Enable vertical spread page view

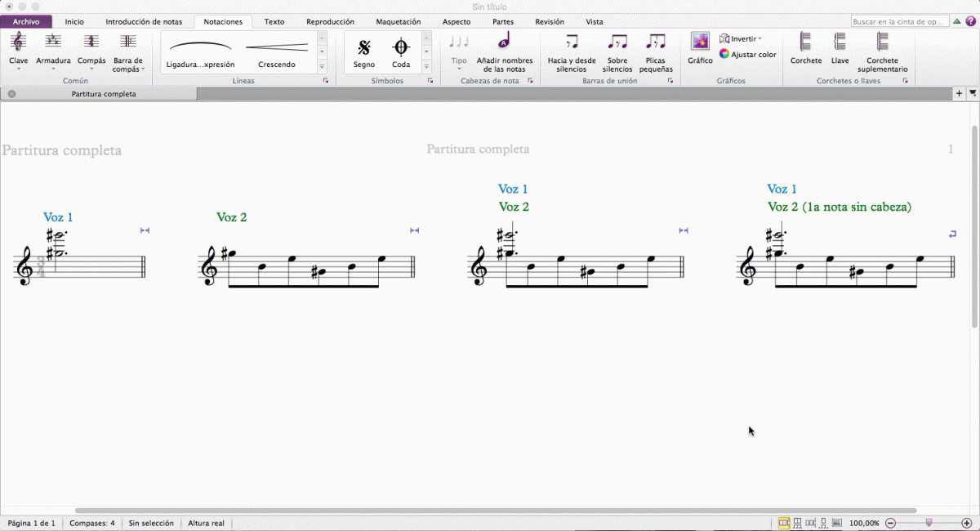pos(797,523)
